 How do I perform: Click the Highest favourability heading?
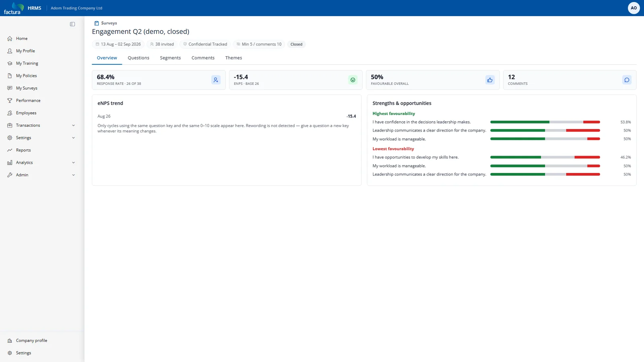394,114
